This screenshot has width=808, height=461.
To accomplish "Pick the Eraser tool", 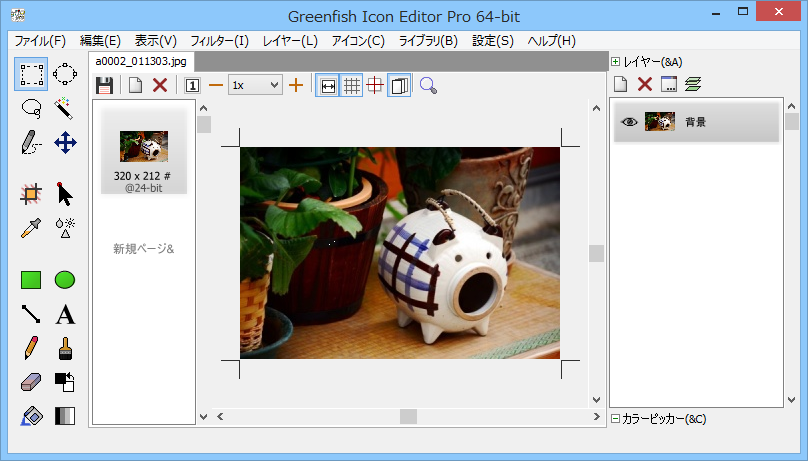I will tap(31, 382).
